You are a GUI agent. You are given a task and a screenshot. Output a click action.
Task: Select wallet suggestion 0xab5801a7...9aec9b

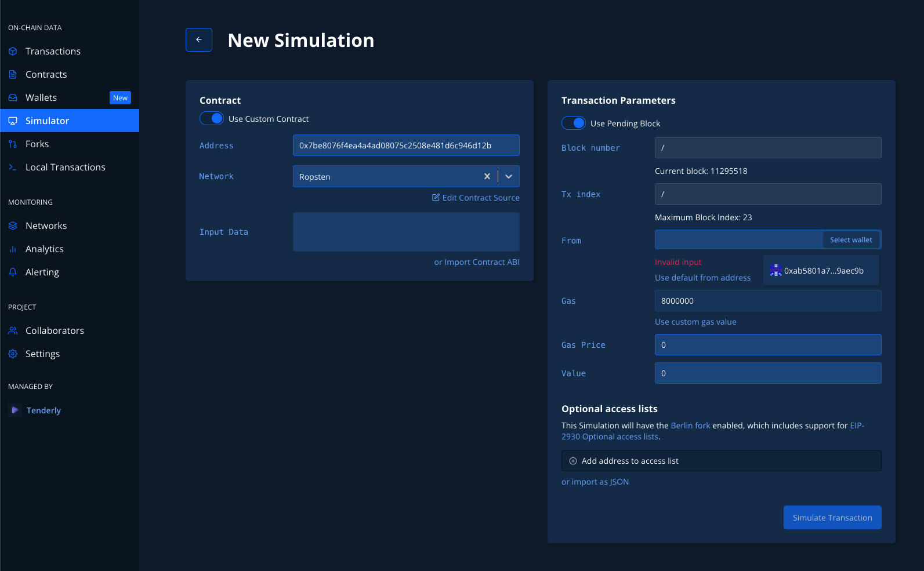click(x=821, y=271)
